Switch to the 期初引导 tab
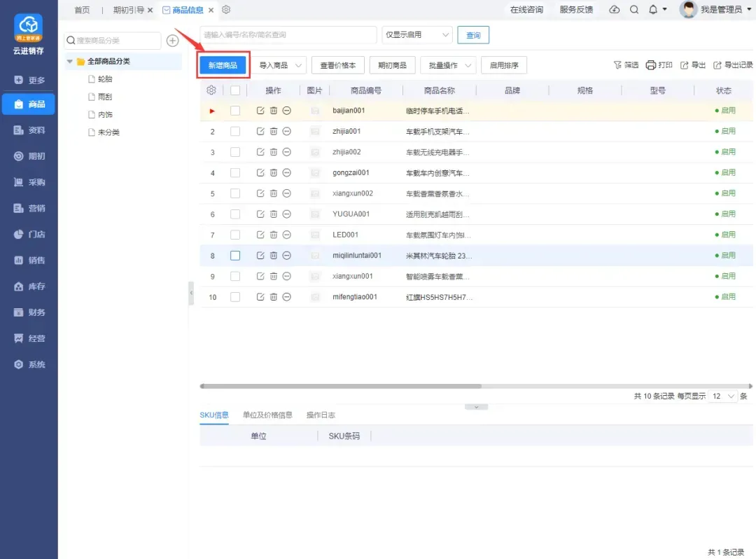Viewport: 756px width, 559px height. coord(128,10)
